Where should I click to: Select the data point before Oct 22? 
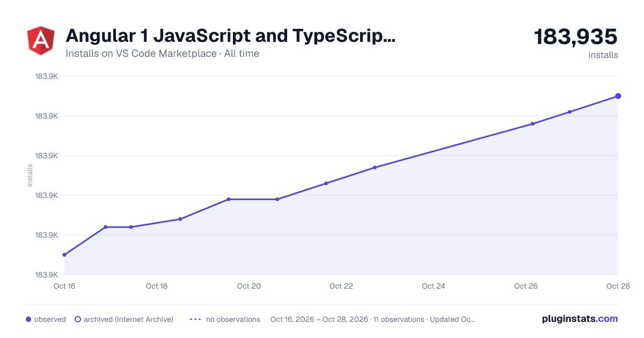326,183
